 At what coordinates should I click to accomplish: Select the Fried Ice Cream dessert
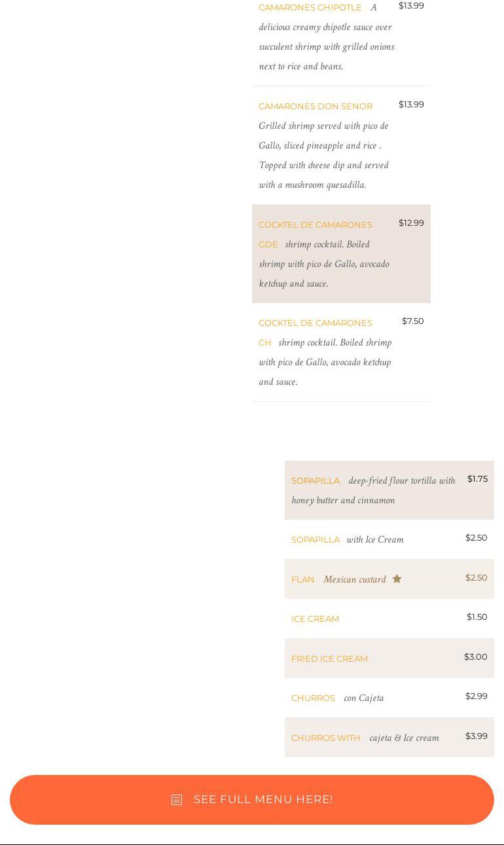329,659
